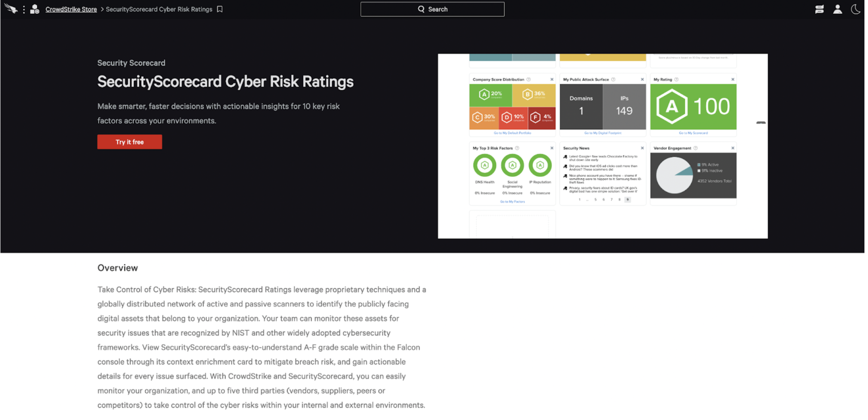Close the Security News widget
The height and width of the screenshot is (420, 868).
[642, 148]
